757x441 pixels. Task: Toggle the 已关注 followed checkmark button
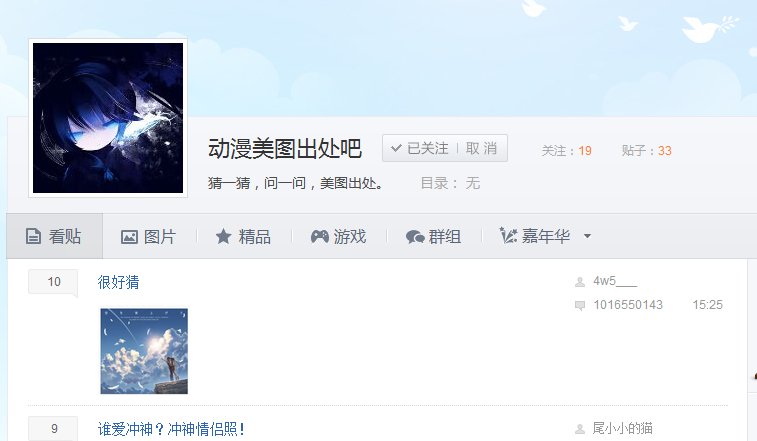(420, 148)
